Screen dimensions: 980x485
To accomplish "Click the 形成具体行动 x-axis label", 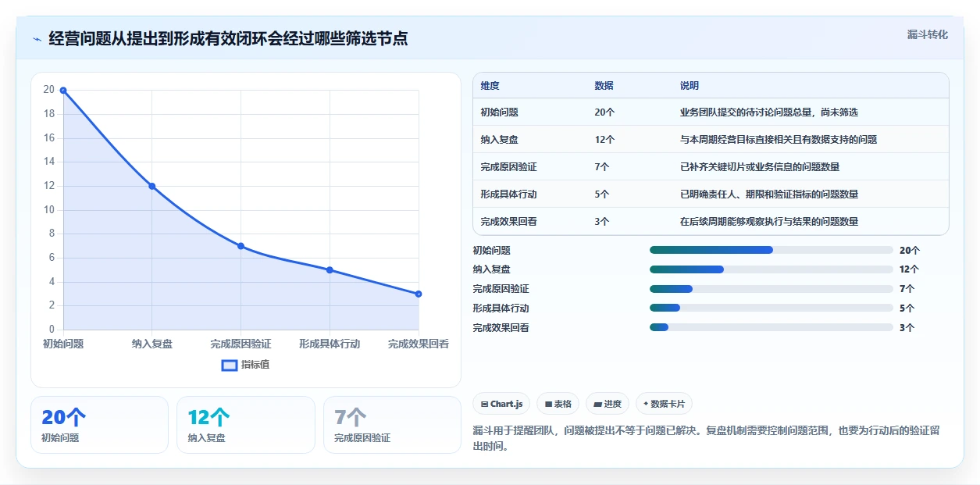I will click(x=330, y=344).
